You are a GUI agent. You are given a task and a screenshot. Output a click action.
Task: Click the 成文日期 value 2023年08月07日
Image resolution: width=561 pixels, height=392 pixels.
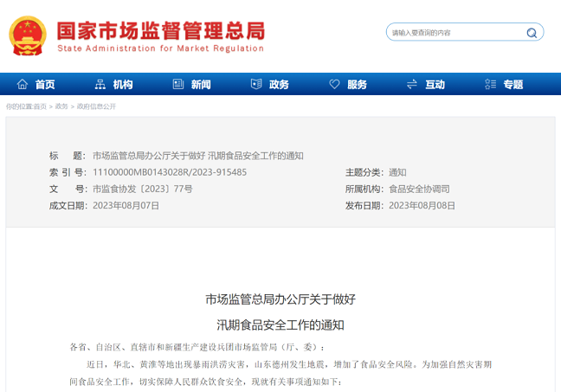point(126,206)
